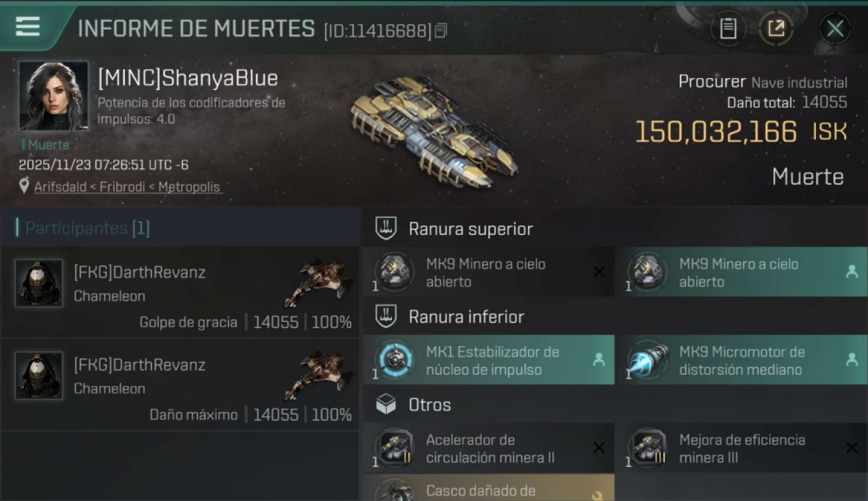868x501 pixels.
Task: Click the location pin icon
Action: (x=25, y=186)
